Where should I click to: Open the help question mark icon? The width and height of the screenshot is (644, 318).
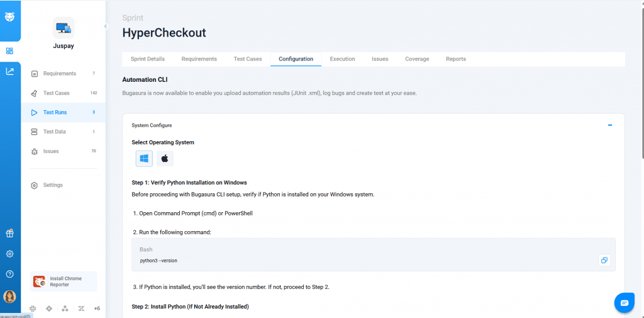(x=9, y=274)
